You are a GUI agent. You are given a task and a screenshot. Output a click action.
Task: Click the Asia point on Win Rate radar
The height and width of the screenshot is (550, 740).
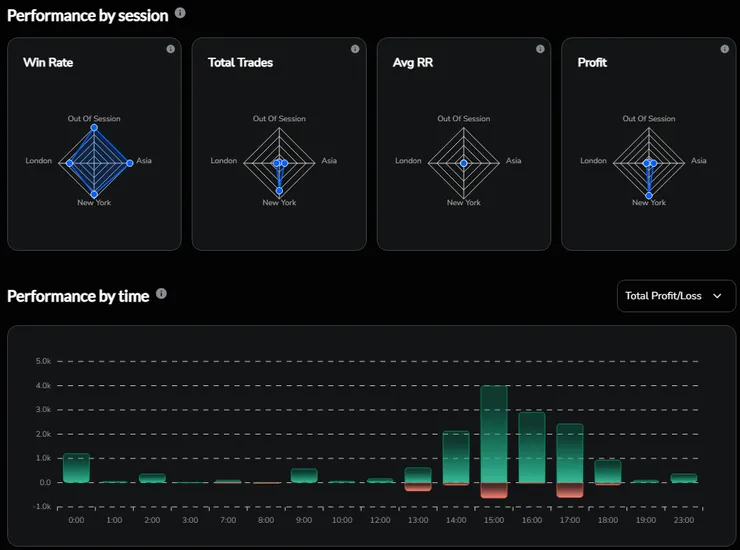129,163
